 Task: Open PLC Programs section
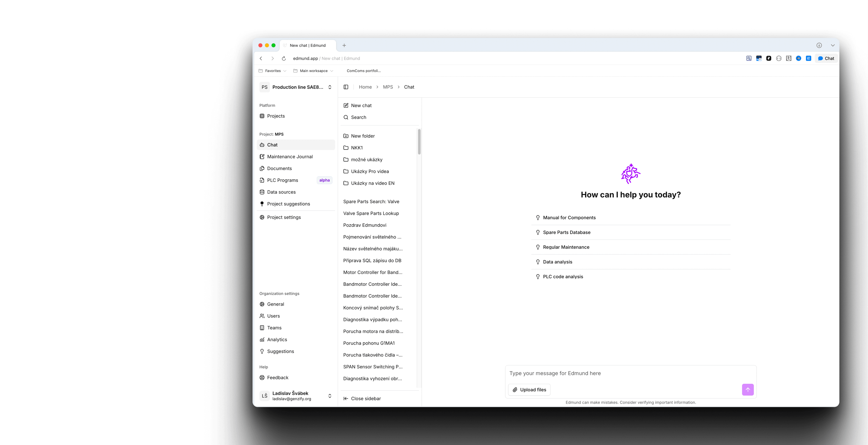[282, 180]
